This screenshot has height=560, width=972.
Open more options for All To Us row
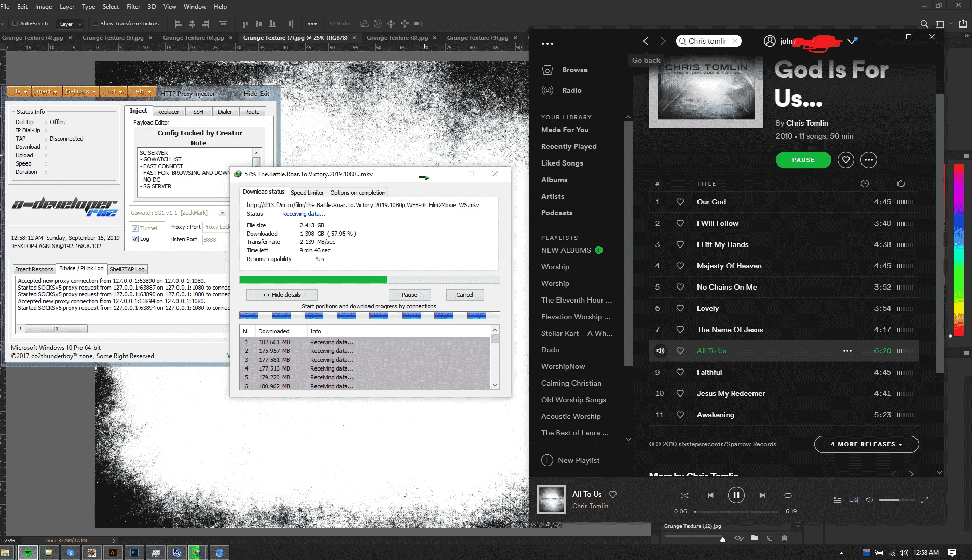pos(847,351)
